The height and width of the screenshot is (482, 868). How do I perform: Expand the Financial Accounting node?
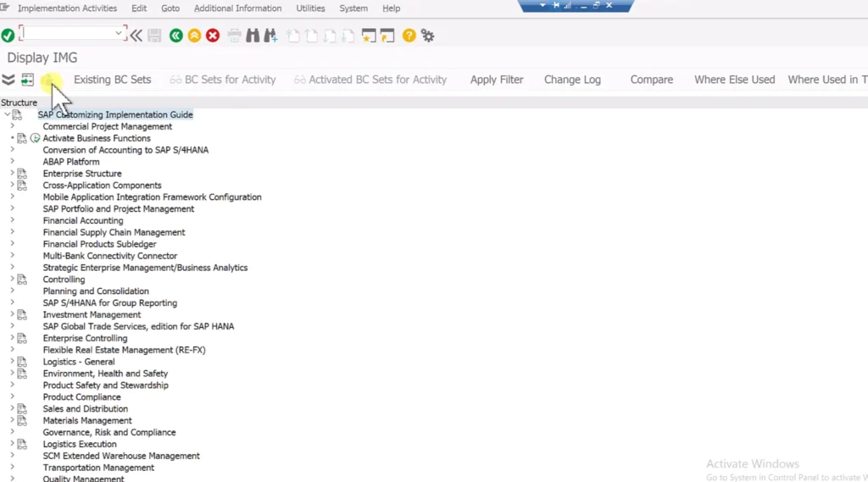(12, 220)
